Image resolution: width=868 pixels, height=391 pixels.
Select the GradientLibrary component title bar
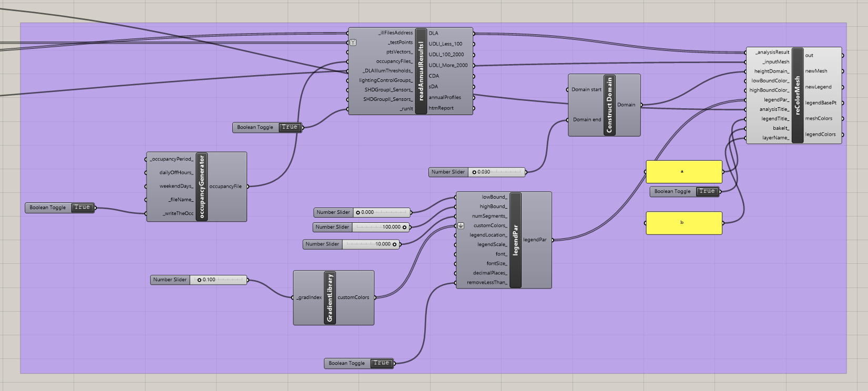click(330, 297)
